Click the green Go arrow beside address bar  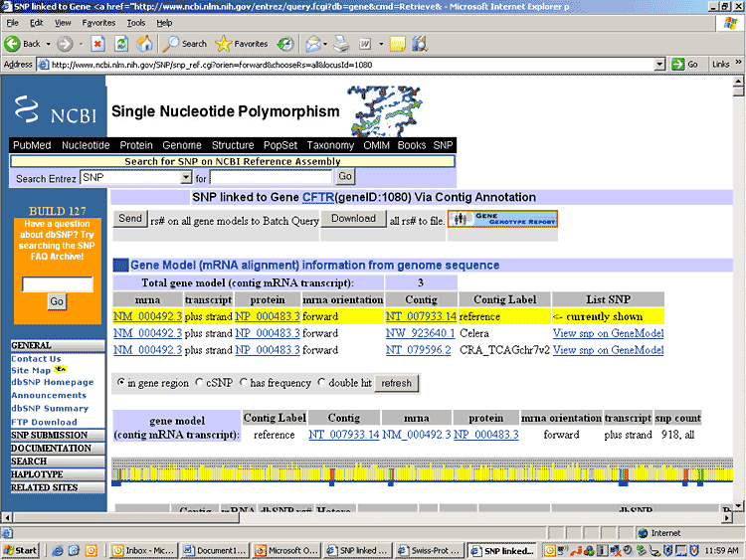click(x=678, y=65)
